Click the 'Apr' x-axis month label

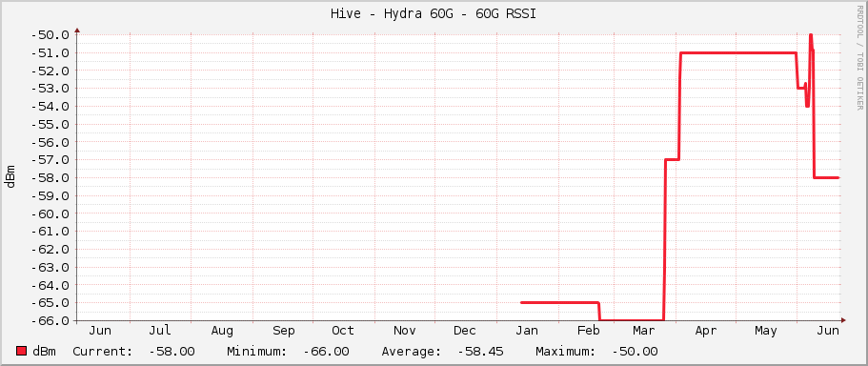706,331
